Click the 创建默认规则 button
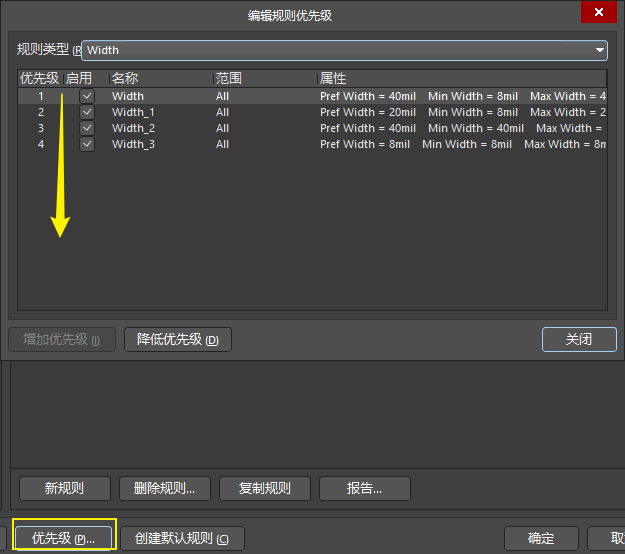Viewport: 625px width, 554px height. pos(182,538)
